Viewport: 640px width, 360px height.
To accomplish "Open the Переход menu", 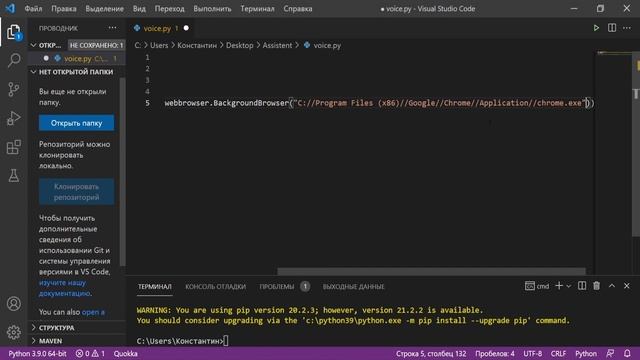I will coord(169,9).
